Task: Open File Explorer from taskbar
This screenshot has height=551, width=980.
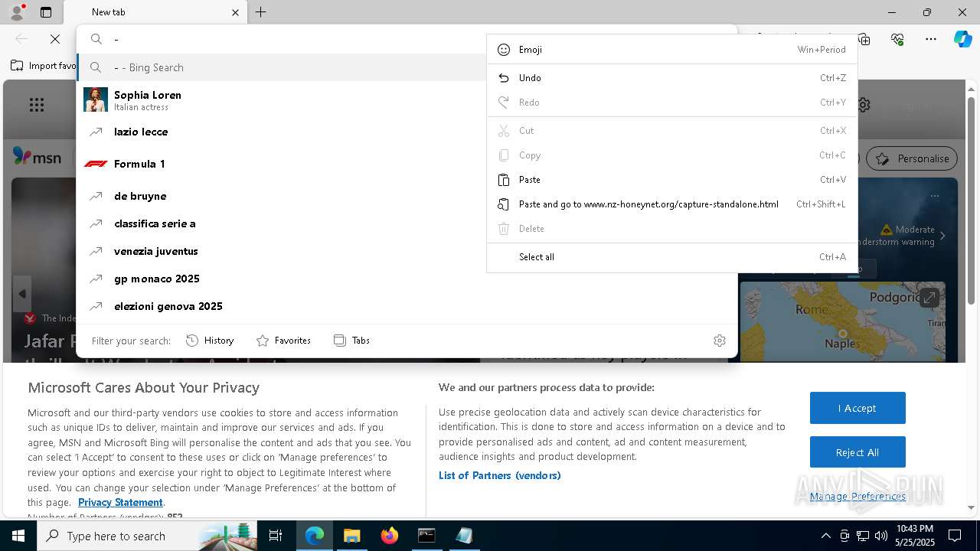Action: (351, 536)
